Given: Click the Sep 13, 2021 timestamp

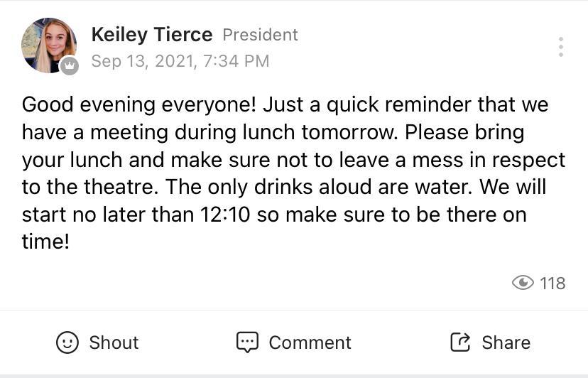Looking at the screenshot, I should pyautogui.click(x=180, y=61).
